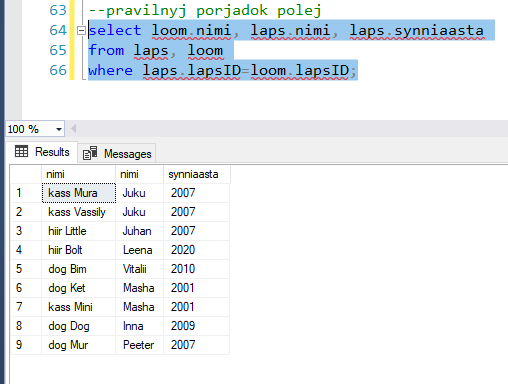
Task: Select cell Peeter
Action: 139,345
